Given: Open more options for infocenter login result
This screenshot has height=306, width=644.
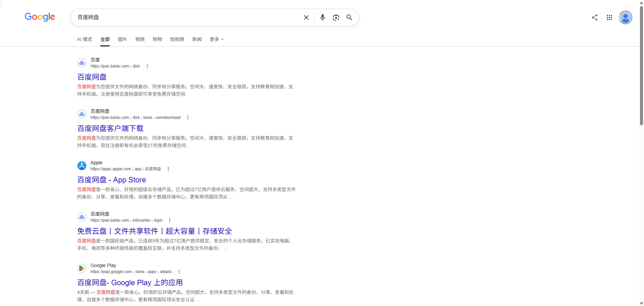Looking at the screenshot, I should pos(170,220).
